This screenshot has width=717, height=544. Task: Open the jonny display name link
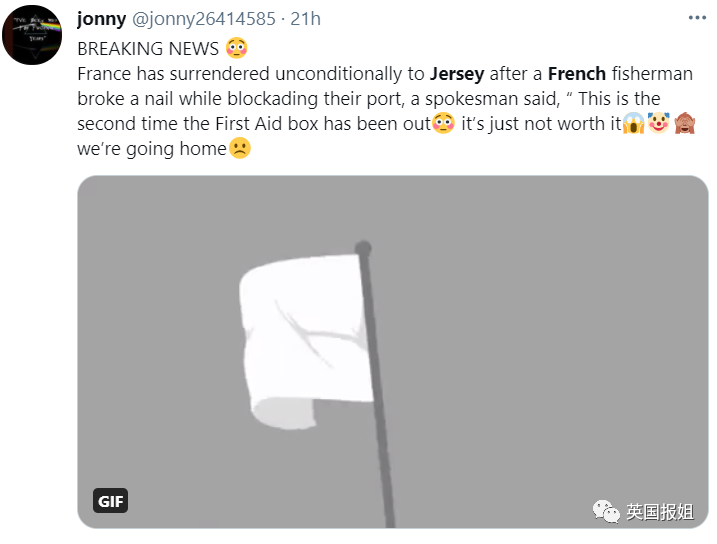(x=102, y=20)
